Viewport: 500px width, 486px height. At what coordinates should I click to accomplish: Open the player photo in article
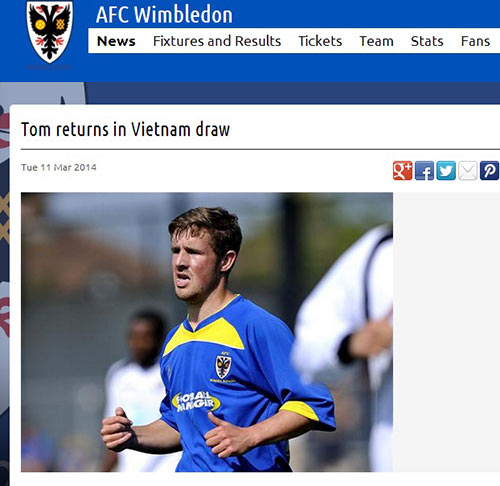207,332
